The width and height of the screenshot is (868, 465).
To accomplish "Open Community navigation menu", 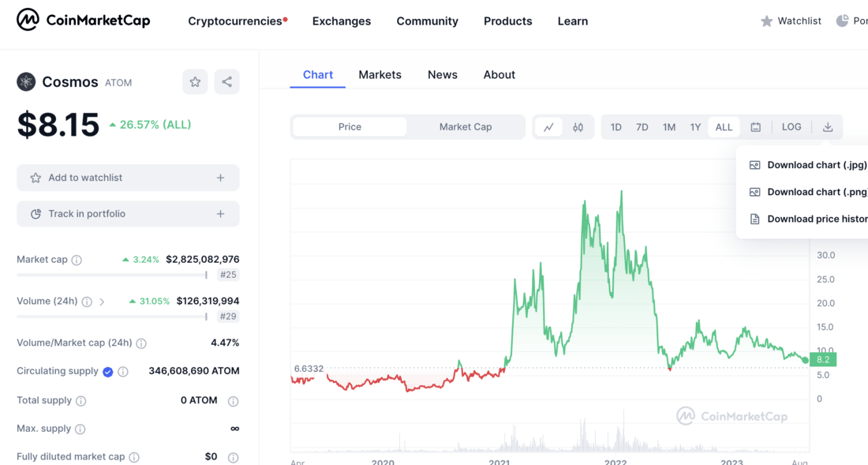I will [428, 21].
